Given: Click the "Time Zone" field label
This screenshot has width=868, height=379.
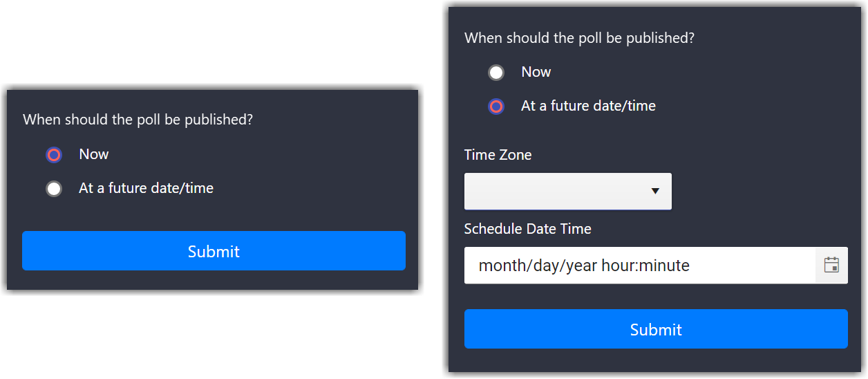Looking at the screenshot, I should (x=498, y=155).
